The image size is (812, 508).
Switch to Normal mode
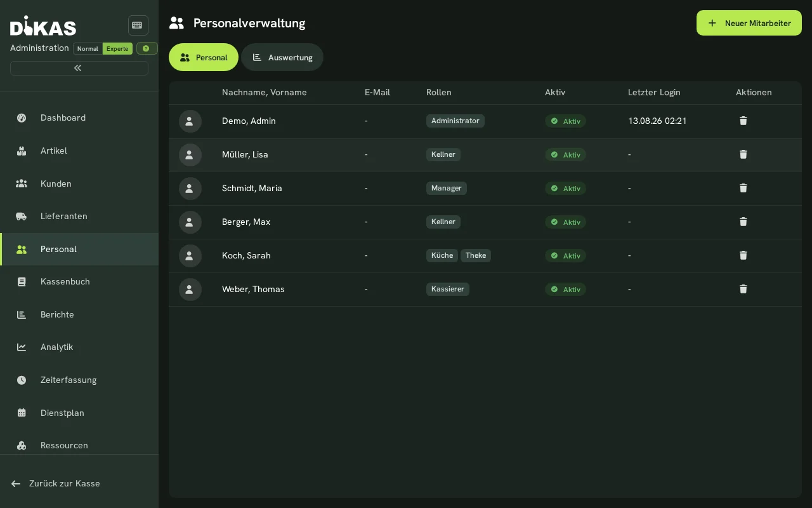(x=88, y=49)
